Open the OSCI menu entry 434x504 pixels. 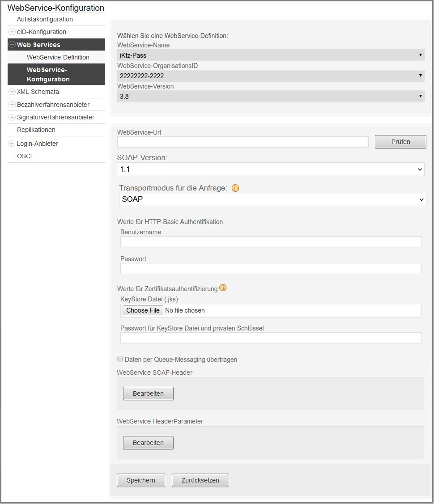coord(25,156)
